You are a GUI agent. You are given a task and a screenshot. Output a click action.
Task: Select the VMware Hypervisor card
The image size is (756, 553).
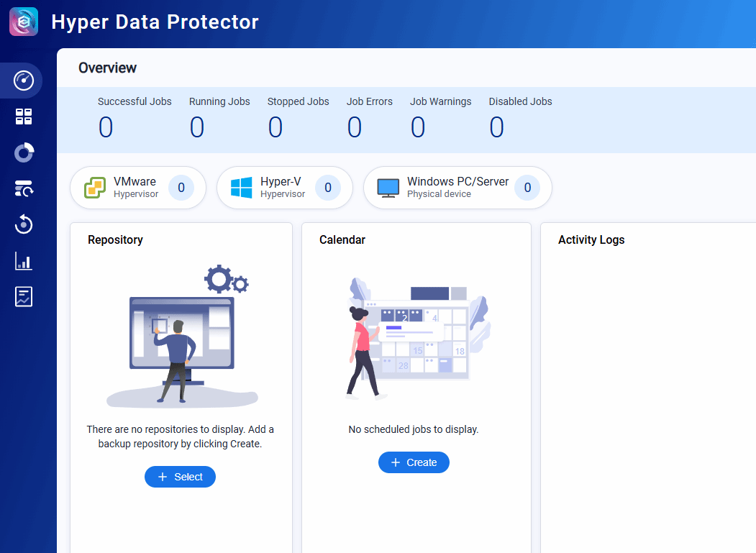click(x=137, y=188)
